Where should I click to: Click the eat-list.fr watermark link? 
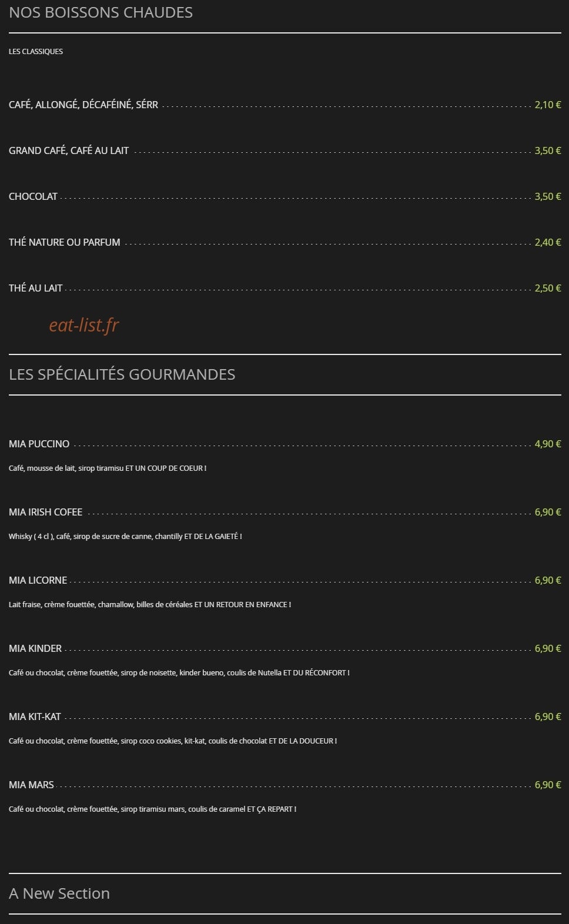[x=84, y=325]
